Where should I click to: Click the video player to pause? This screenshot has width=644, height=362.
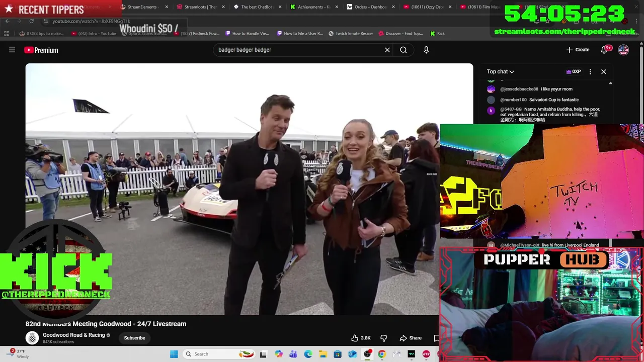(x=249, y=189)
